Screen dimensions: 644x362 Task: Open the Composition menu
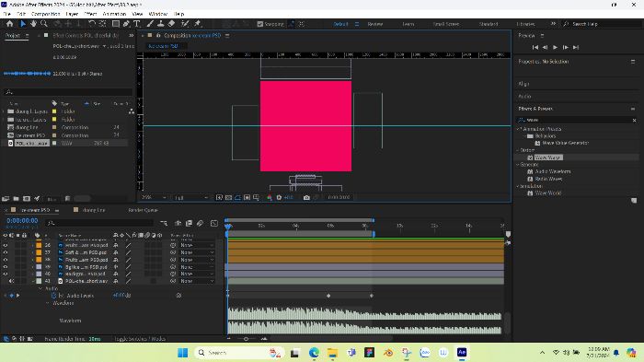(46, 14)
